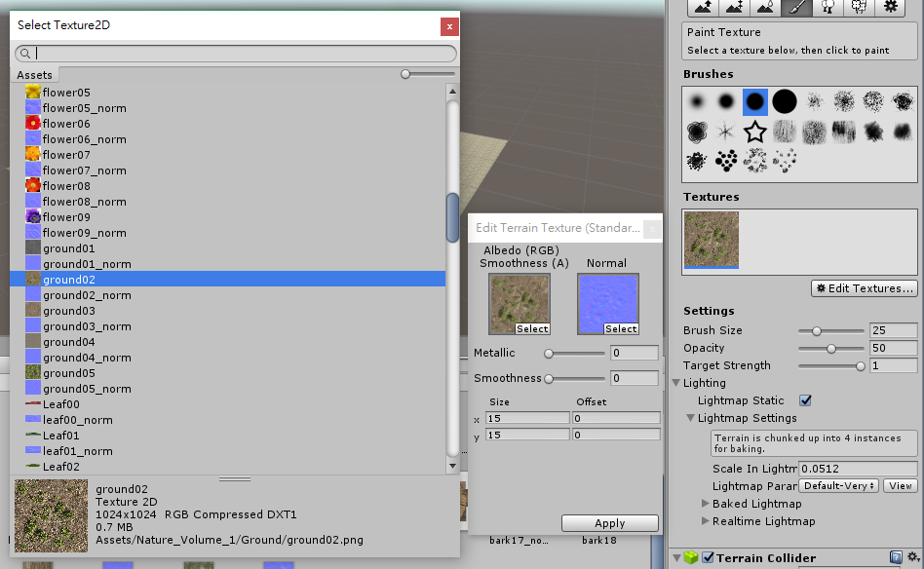Toggle the Terrain Collider help icon
Screen dimensions: 924x569
[897, 557]
